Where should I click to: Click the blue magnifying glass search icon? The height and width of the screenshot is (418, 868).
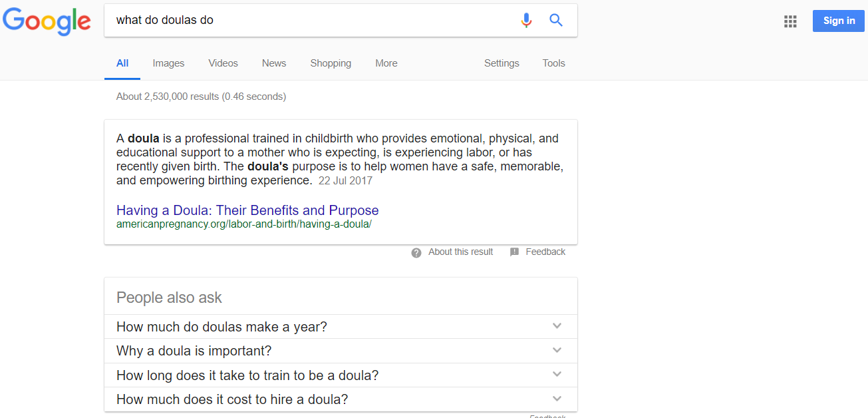point(556,21)
